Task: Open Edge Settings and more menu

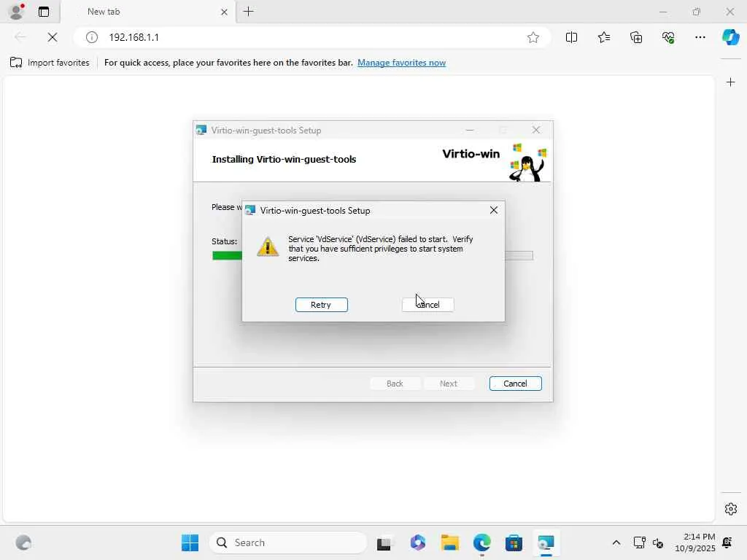Action: [700, 37]
